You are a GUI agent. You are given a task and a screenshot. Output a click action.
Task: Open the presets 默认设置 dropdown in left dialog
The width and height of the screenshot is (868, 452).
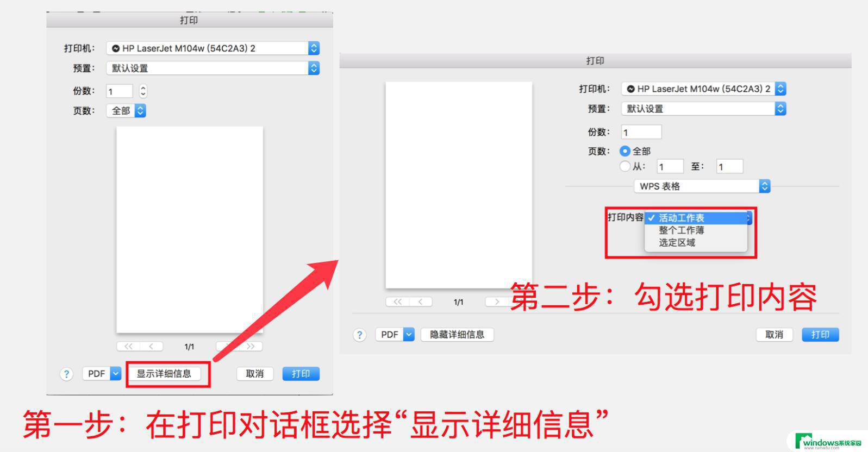[x=213, y=68]
